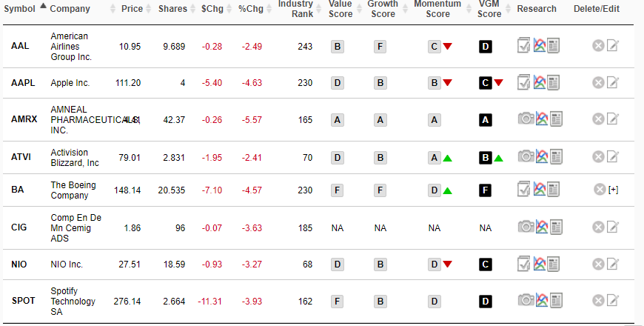Click the Industry Rank column header
This screenshot has height=326, width=644.
[x=295, y=9]
